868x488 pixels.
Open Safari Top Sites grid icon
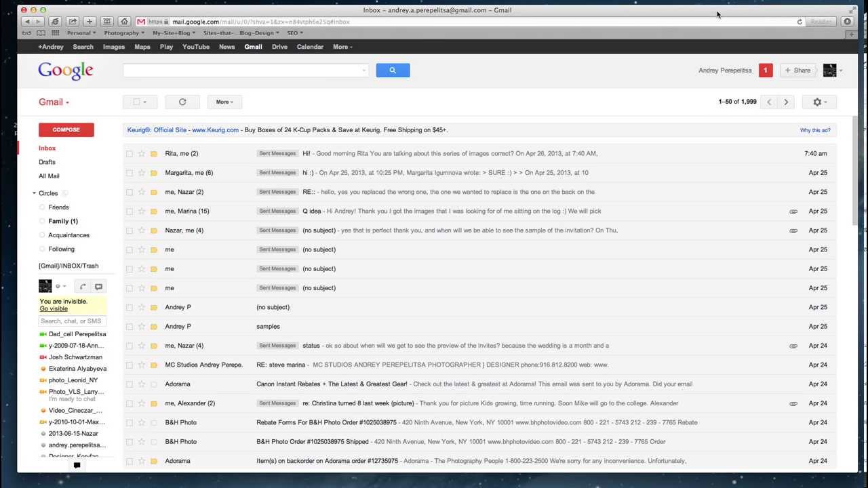click(56, 33)
